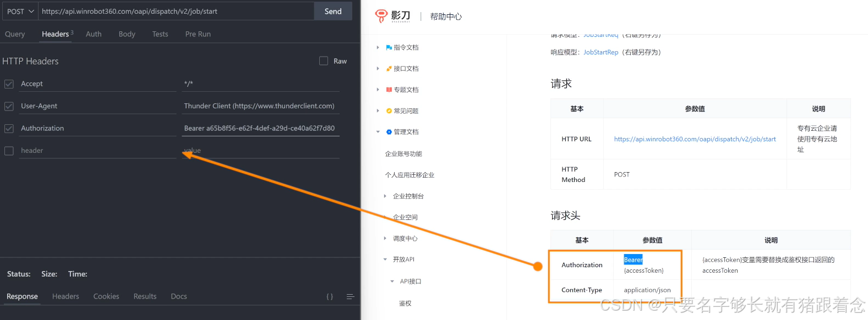The width and height of the screenshot is (868, 320).
Task: Select the Pre Run tab
Action: pyautogui.click(x=198, y=34)
